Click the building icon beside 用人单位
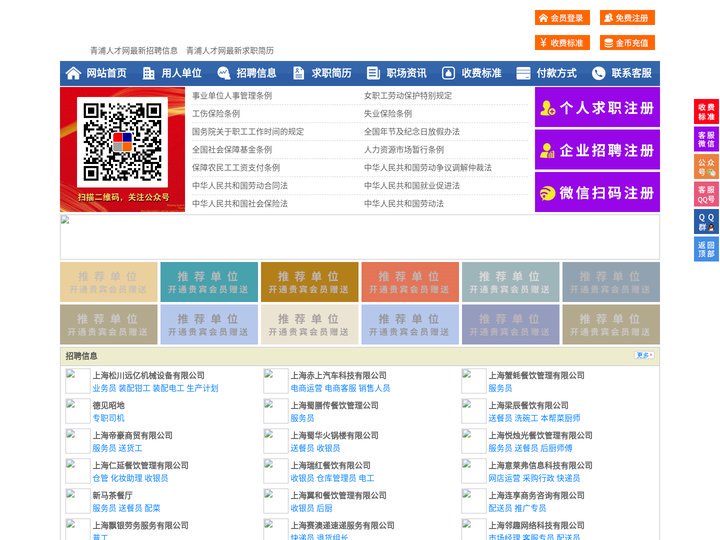Viewport: 720px width, 540px height. (148, 73)
